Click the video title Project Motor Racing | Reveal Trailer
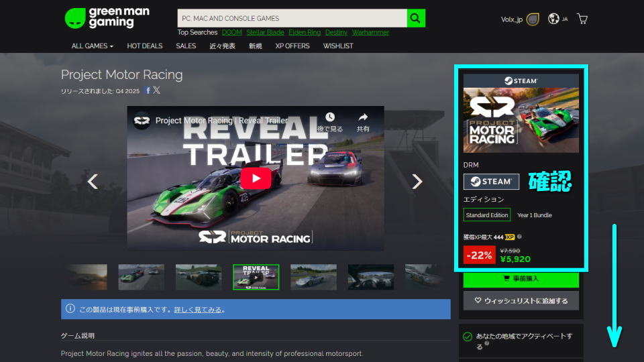Viewport: 644px width, 362px height. [221, 120]
